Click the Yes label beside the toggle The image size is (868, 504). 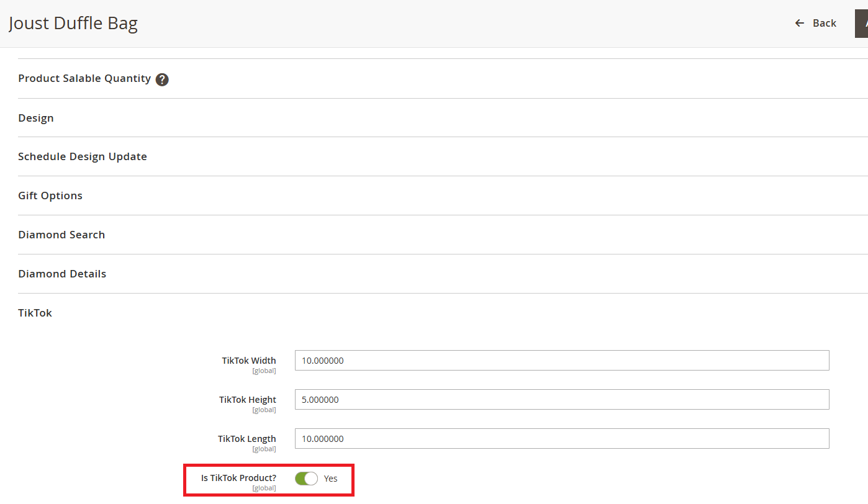point(331,479)
